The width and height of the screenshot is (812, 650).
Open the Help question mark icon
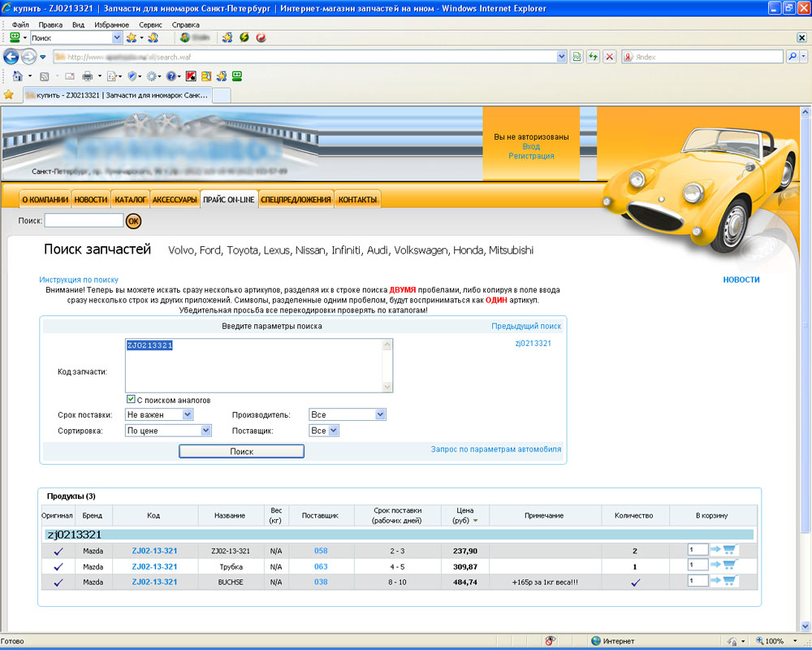(171, 76)
